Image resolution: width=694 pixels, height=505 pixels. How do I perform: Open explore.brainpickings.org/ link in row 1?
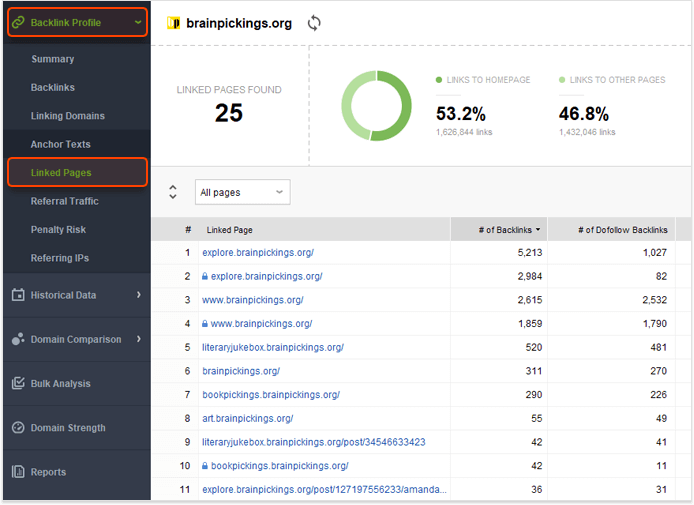[258, 253]
